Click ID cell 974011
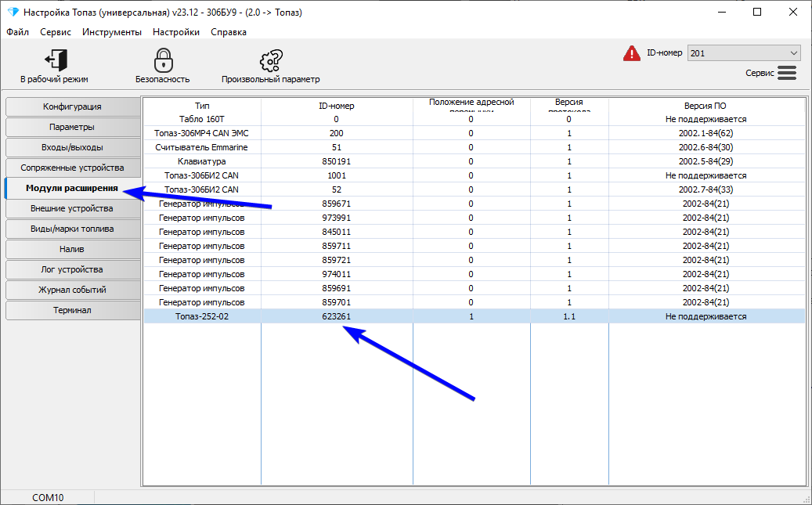 (337, 274)
